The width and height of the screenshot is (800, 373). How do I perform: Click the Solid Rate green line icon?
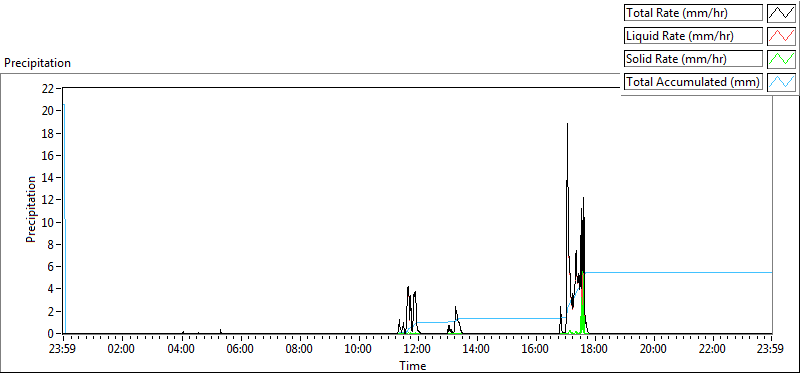point(781,59)
